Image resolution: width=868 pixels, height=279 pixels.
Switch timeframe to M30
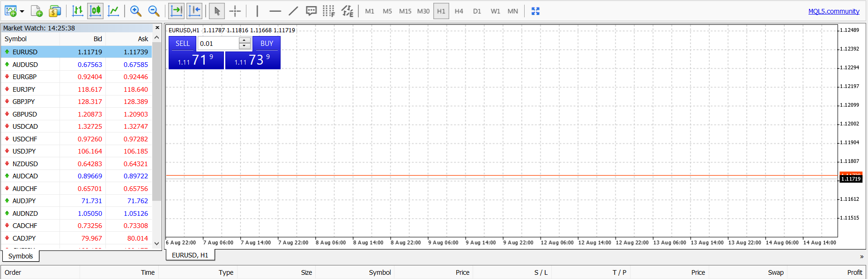(x=423, y=11)
